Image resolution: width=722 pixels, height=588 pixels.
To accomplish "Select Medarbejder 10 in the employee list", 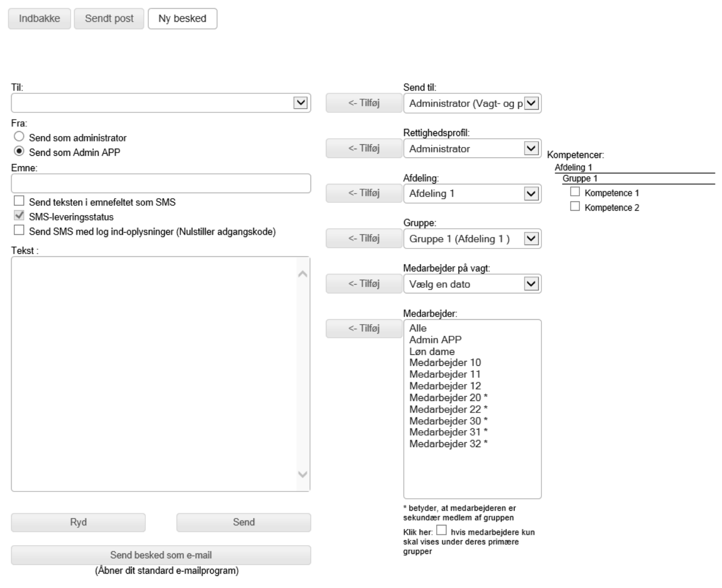I will 445,363.
